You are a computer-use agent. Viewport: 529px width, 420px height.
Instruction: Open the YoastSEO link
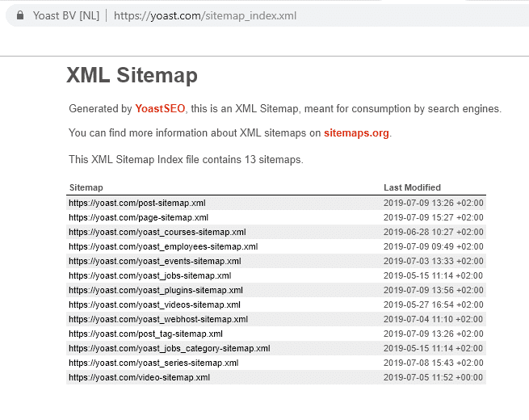coord(160,108)
